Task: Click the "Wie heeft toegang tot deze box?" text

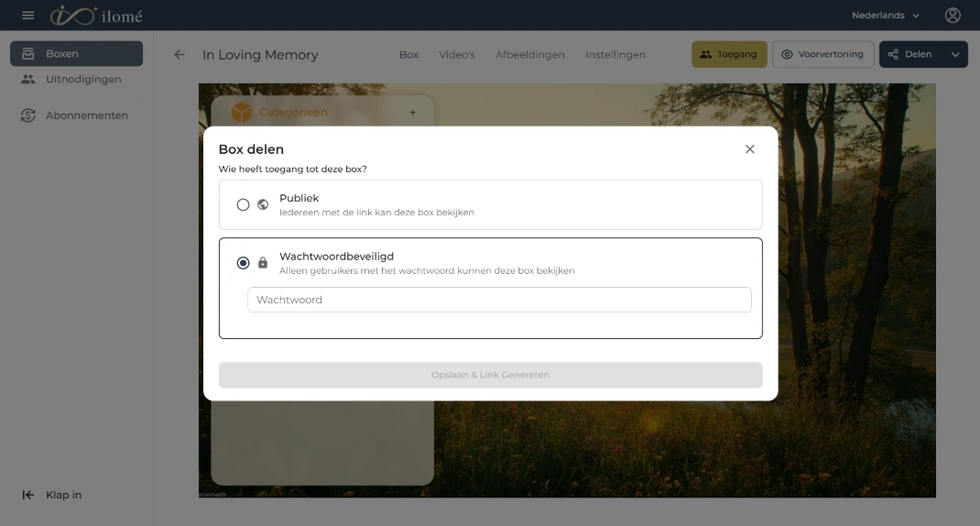Action: 292,169
